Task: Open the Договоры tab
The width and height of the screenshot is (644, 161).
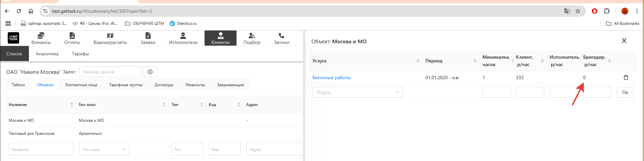Action: (x=164, y=85)
